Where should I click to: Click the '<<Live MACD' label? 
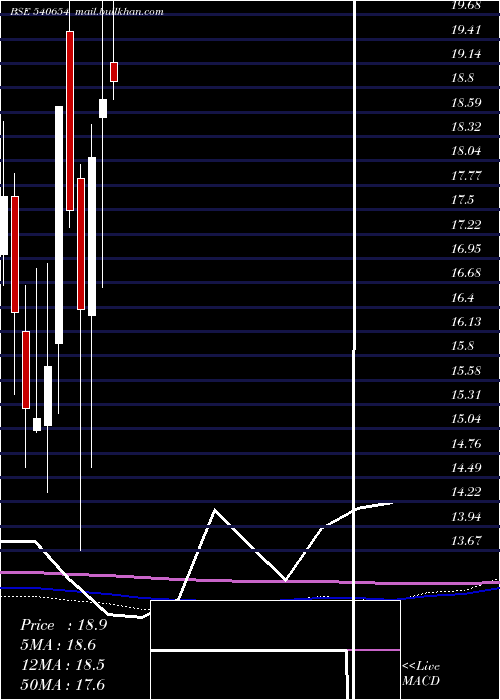coord(421,673)
